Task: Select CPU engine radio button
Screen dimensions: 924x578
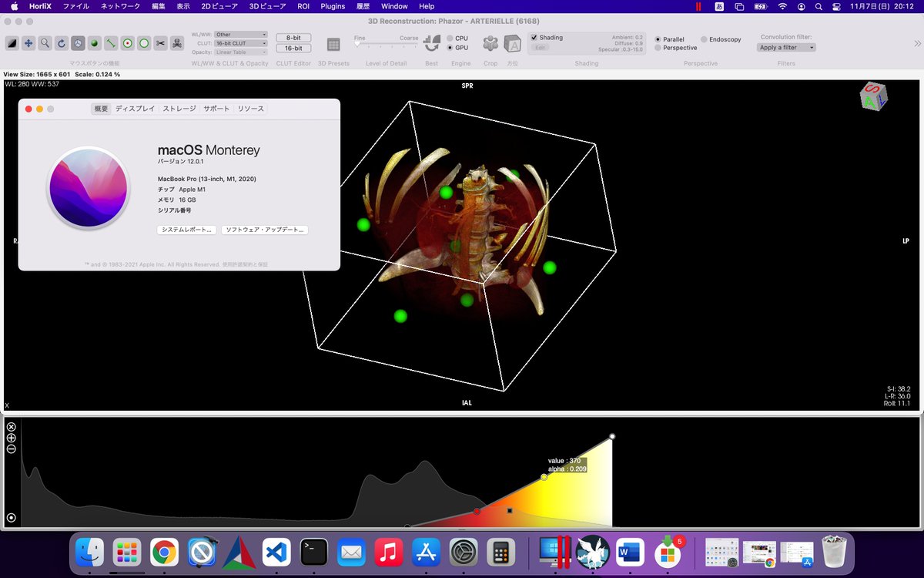Action: pos(450,38)
